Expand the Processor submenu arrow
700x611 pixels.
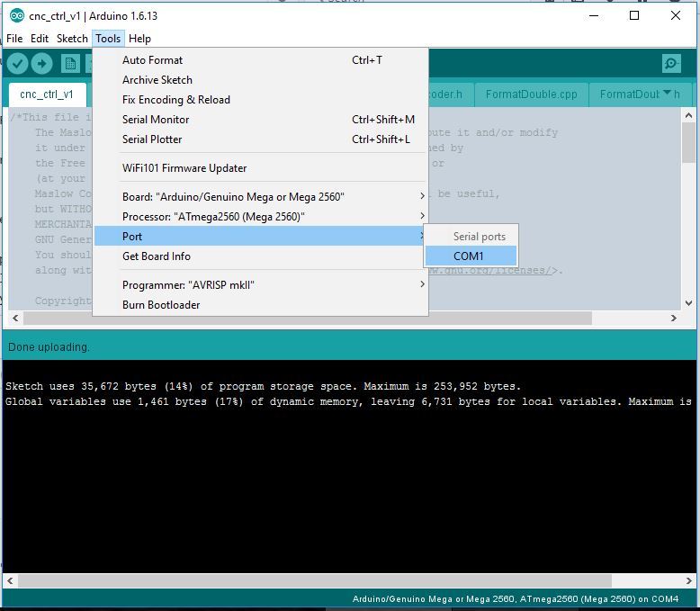point(422,216)
